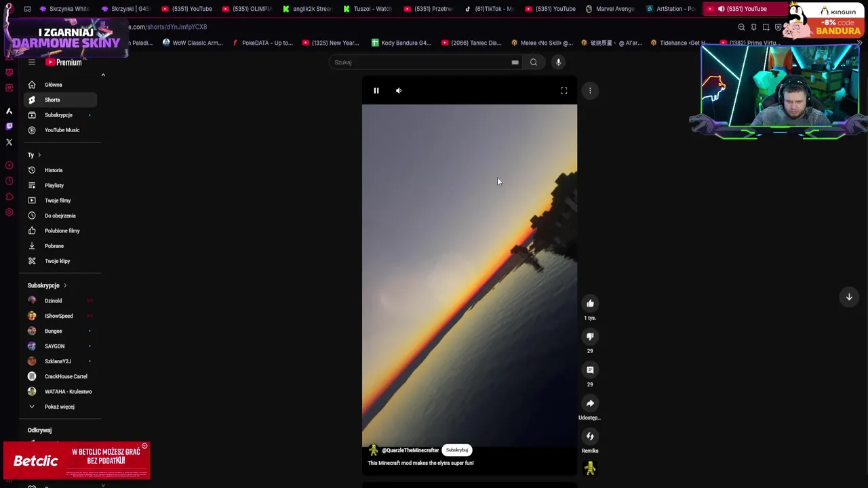Open Pobrane downloads
This screenshot has width=868, height=488.
[60, 246]
